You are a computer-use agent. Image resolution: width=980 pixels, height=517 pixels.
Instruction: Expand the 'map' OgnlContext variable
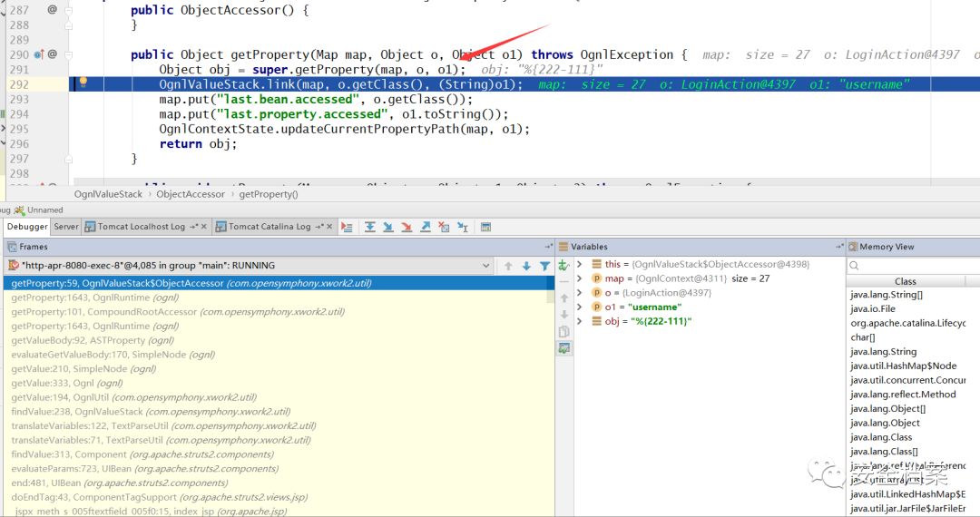pos(579,278)
